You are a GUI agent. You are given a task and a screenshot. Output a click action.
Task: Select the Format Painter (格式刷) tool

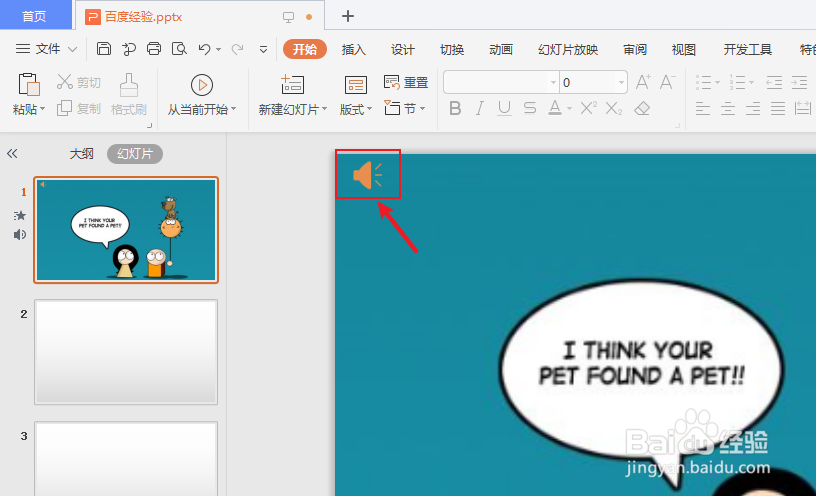coord(129,94)
